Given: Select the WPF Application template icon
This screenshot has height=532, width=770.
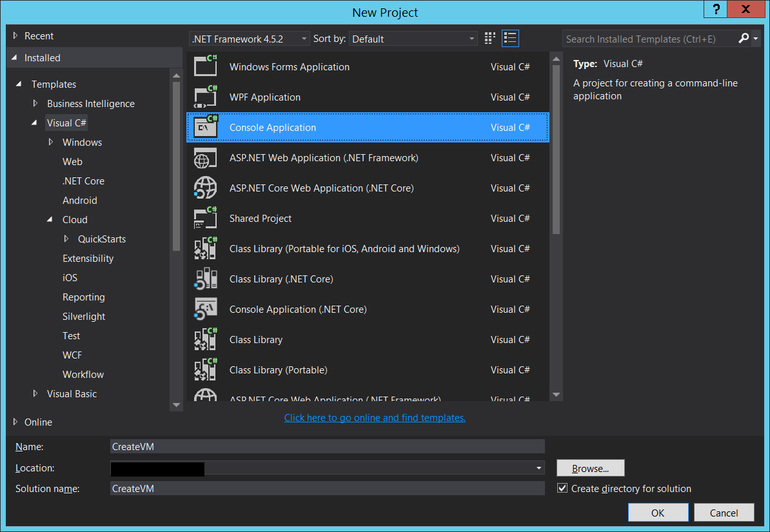Looking at the screenshot, I should (x=205, y=97).
